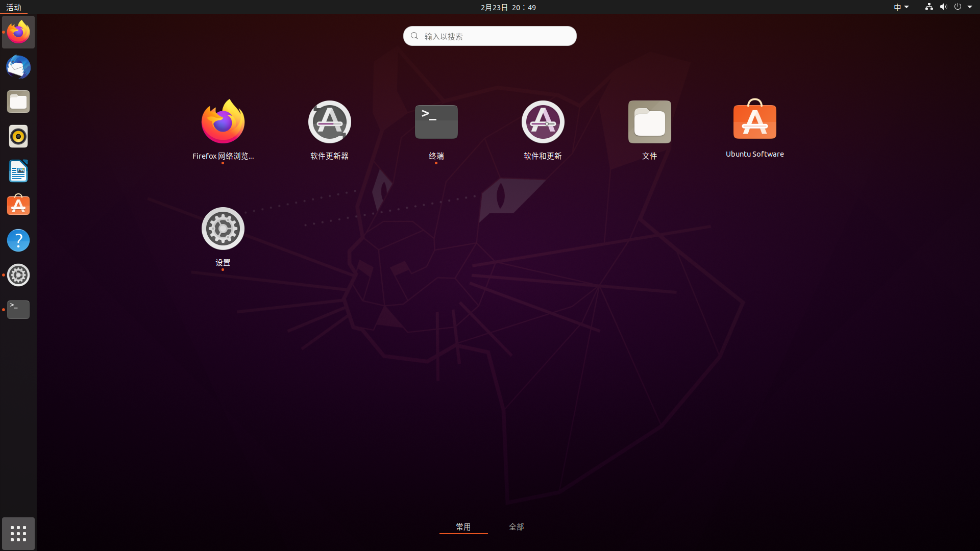Show all applications grid
This screenshot has width=980, height=551.
18,534
